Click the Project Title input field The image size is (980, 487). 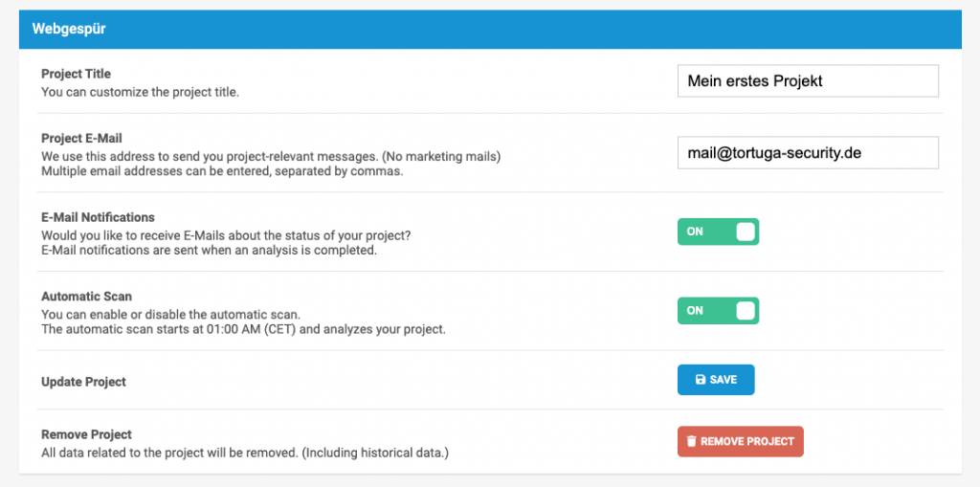(x=807, y=81)
